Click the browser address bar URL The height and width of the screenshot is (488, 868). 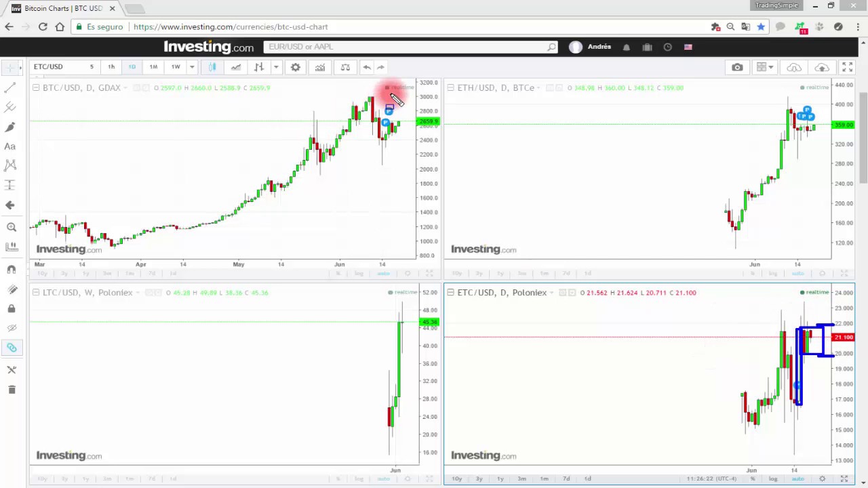231,26
